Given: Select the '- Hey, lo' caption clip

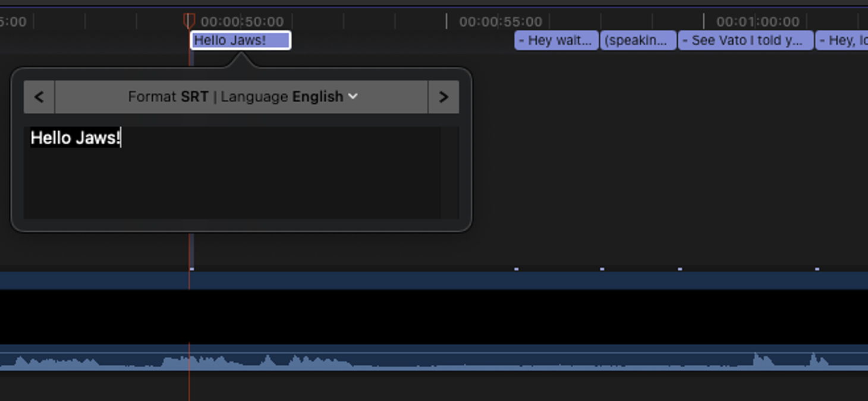Looking at the screenshot, I should [x=842, y=40].
